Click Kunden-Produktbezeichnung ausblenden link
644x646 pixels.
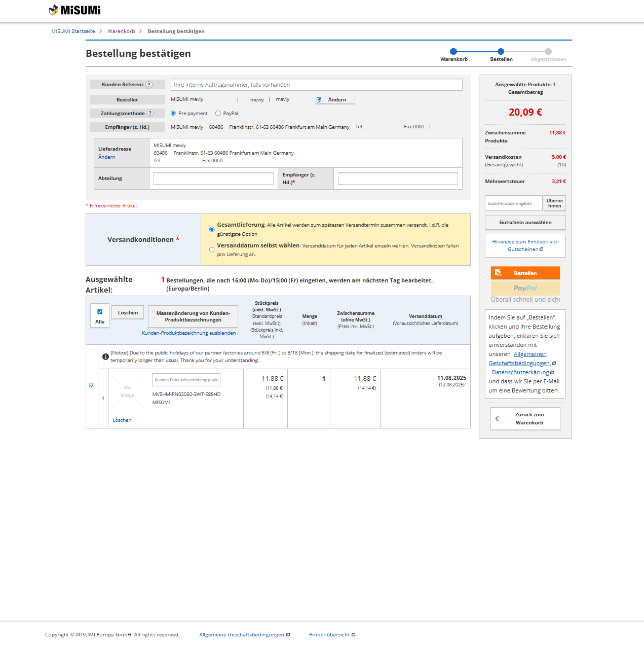[x=188, y=333]
